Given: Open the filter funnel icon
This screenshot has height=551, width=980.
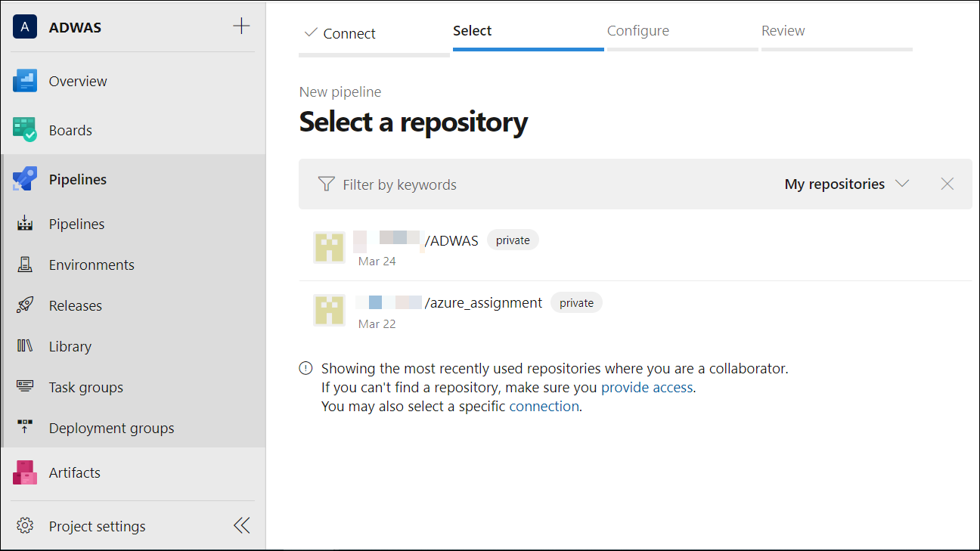Looking at the screenshot, I should click(x=325, y=183).
